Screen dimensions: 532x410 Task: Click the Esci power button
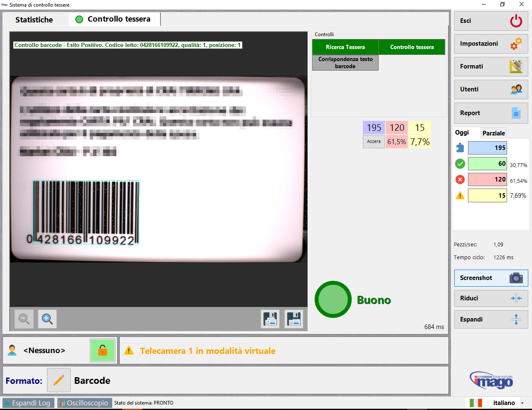coord(491,21)
